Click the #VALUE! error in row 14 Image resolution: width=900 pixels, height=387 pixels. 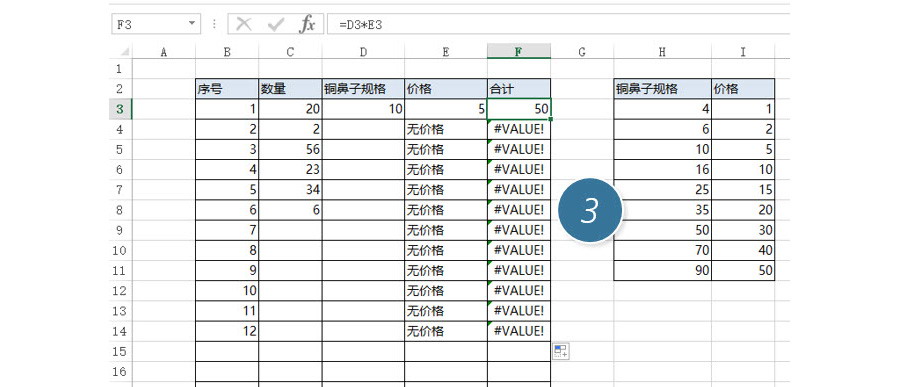[519, 331]
